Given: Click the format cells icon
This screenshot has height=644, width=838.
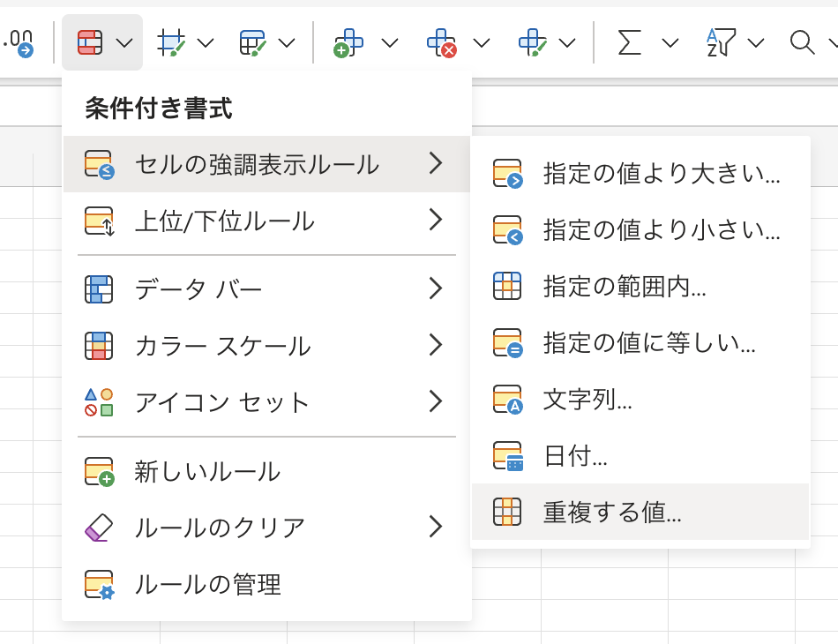Looking at the screenshot, I should tap(532, 42).
